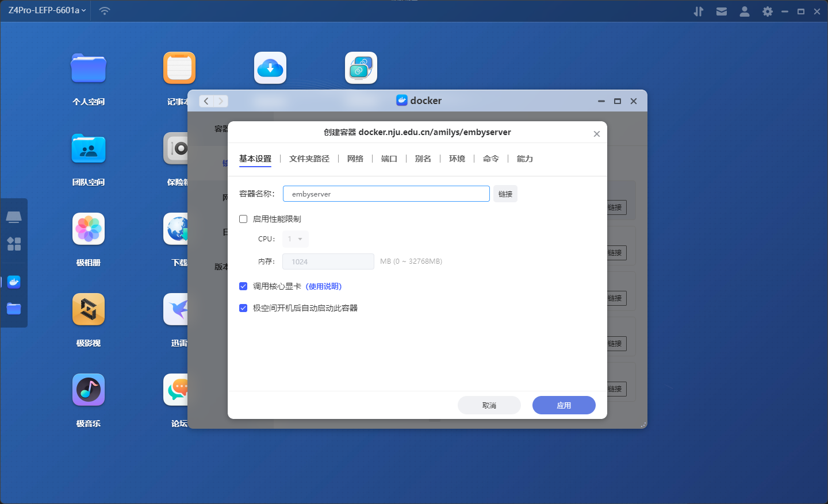Uncheck 调用核心显卡 option
The image size is (828, 504).
click(x=243, y=286)
